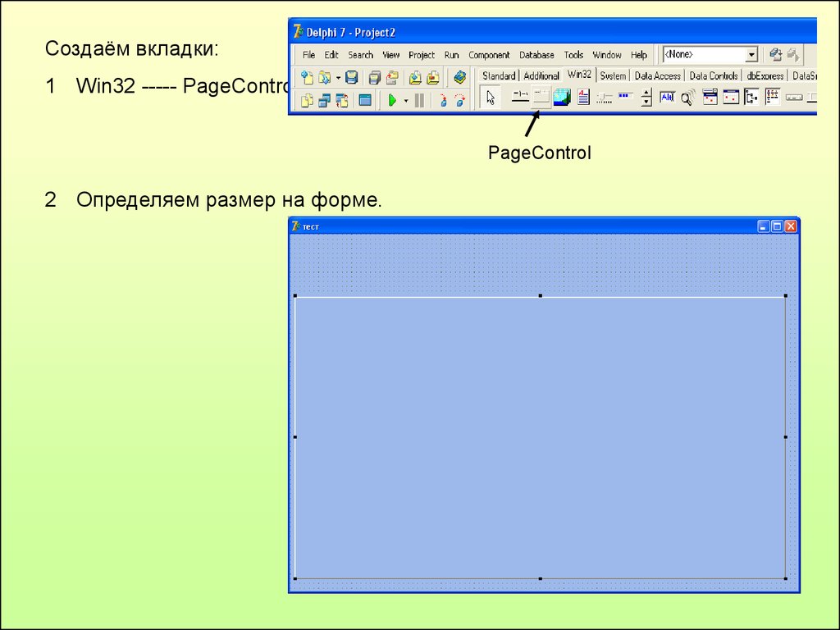Click the Save All toolbar icon

[374, 78]
